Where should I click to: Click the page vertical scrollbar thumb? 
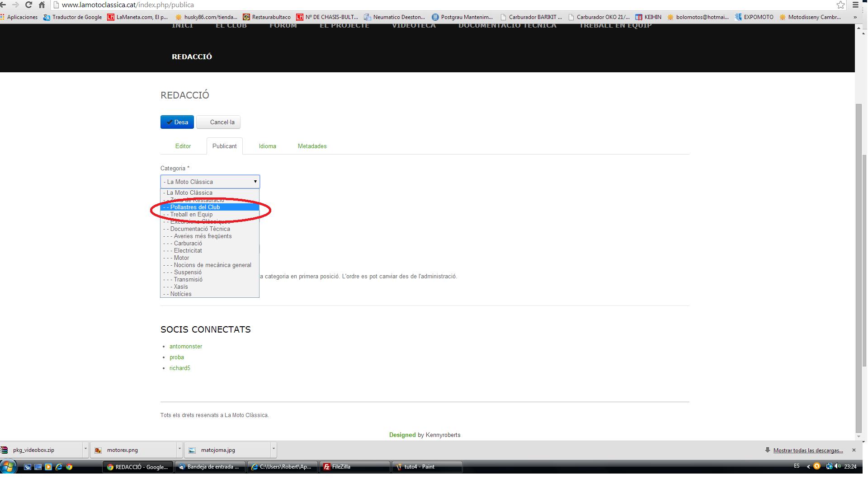click(x=859, y=268)
